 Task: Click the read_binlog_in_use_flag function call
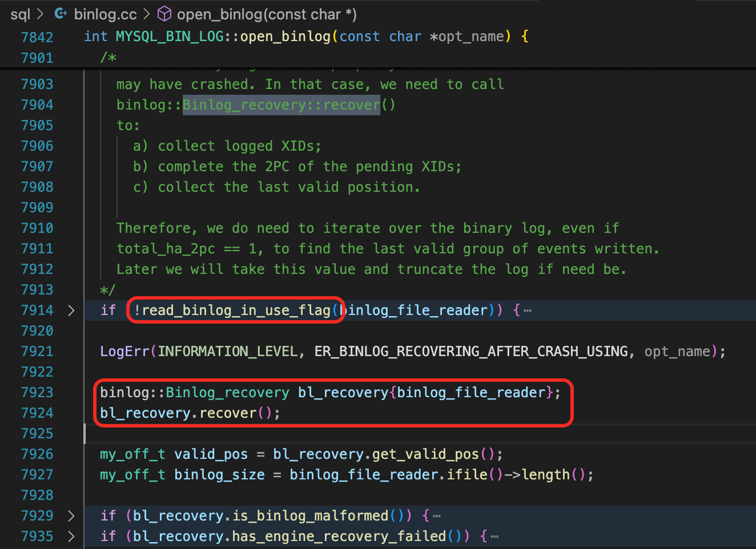(236, 310)
